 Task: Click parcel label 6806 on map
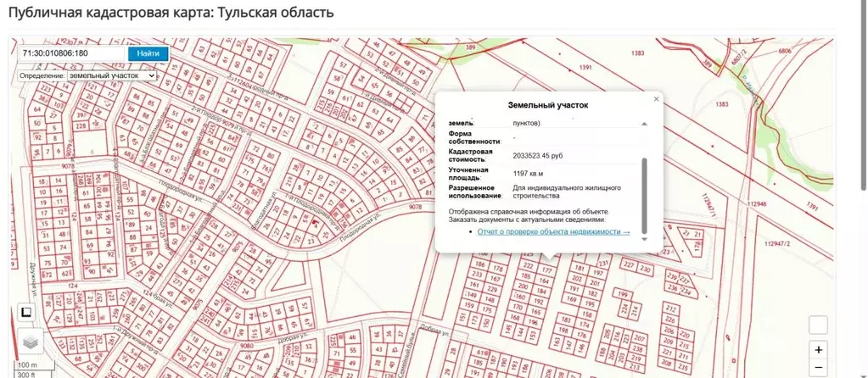click(785, 51)
